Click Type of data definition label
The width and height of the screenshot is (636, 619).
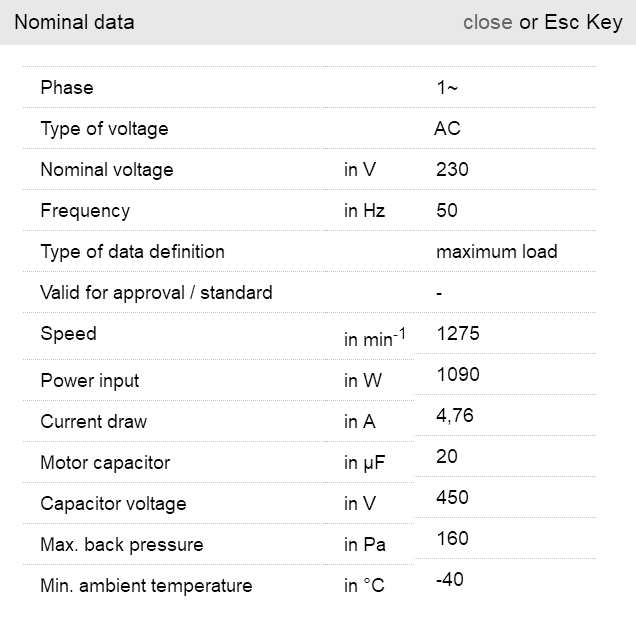(x=132, y=252)
